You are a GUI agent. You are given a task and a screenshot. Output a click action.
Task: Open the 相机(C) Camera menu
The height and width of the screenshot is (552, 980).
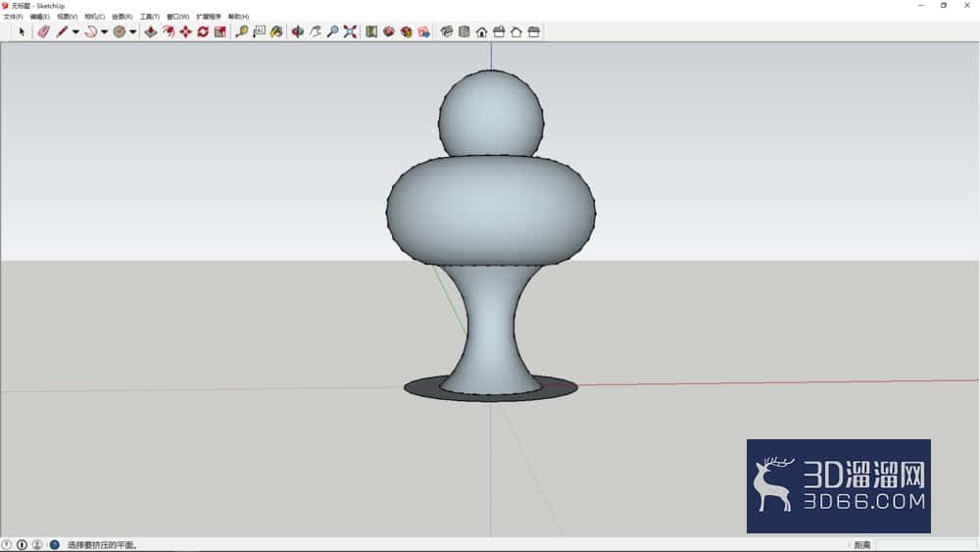coord(94,17)
